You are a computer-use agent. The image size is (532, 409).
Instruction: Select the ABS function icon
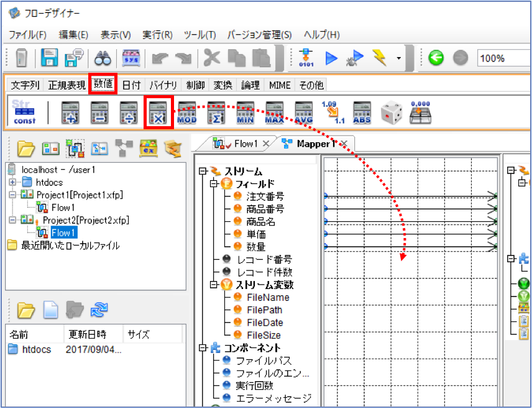362,113
